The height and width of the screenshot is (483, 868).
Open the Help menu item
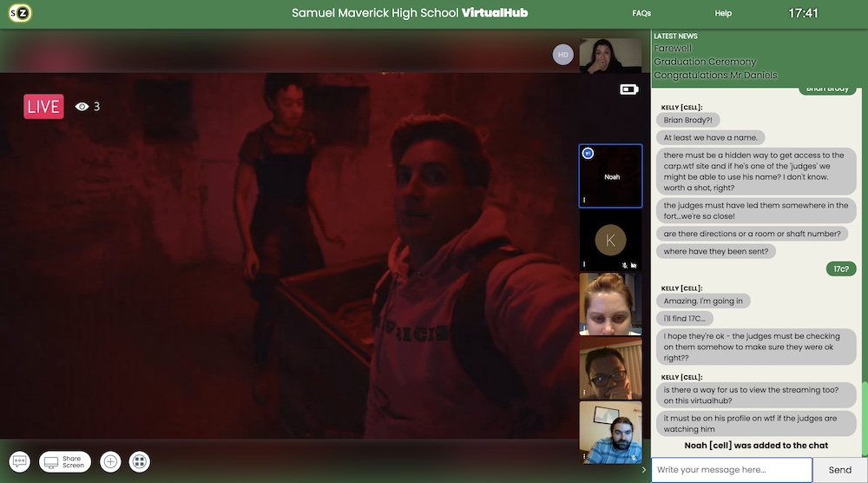coord(723,14)
